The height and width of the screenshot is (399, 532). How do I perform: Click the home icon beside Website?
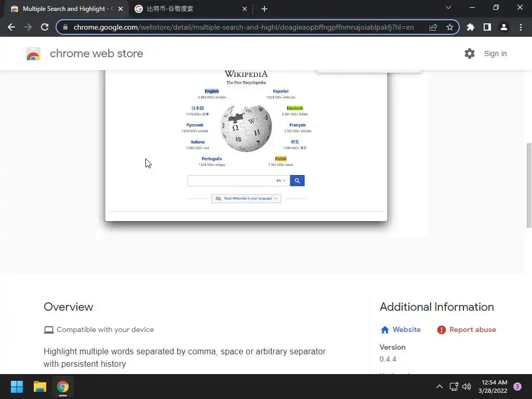tap(385, 330)
